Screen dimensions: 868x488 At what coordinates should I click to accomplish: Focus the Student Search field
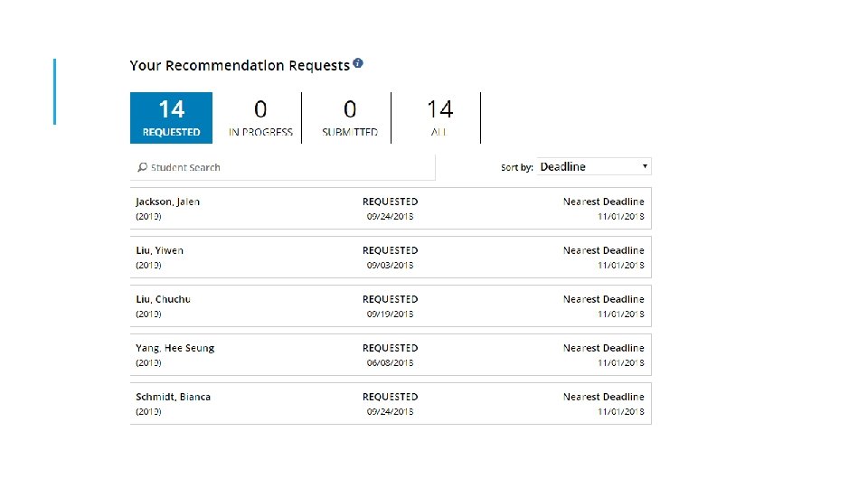coord(283,167)
